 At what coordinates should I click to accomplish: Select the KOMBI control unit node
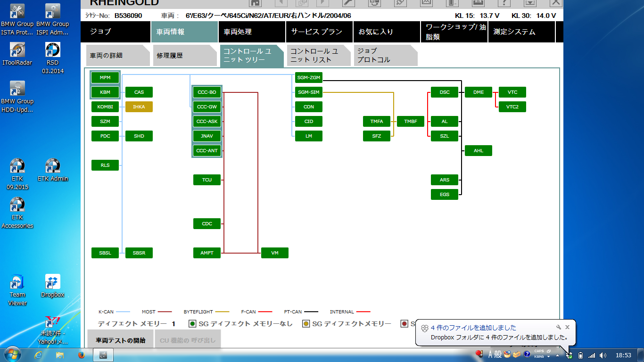point(105,107)
